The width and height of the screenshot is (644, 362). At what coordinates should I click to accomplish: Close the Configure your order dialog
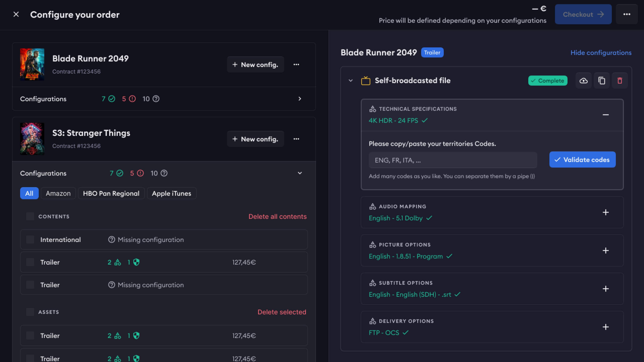[x=16, y=14]
